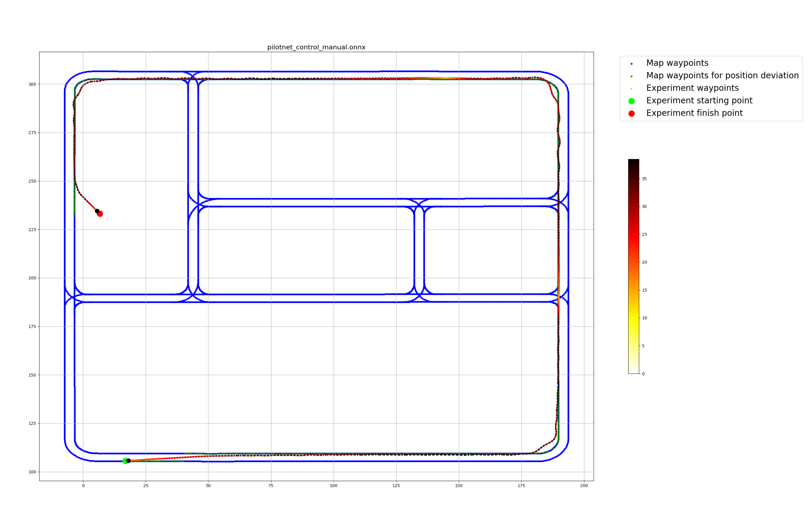Click the 'Experiment waypoints' legend label

click(692, 88)
